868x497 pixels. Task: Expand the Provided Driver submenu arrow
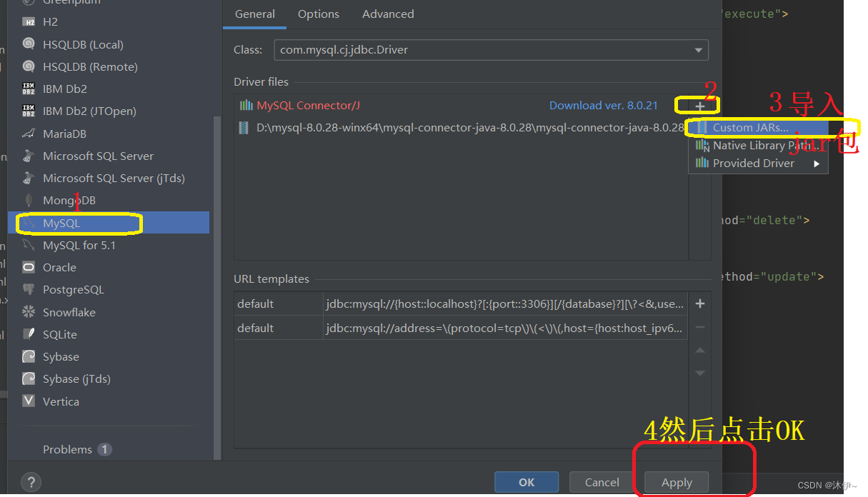817,164
